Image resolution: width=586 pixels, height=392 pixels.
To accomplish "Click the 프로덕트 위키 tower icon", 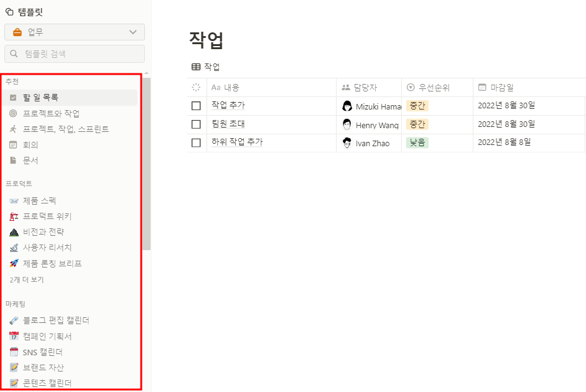I will click(14, 216).
